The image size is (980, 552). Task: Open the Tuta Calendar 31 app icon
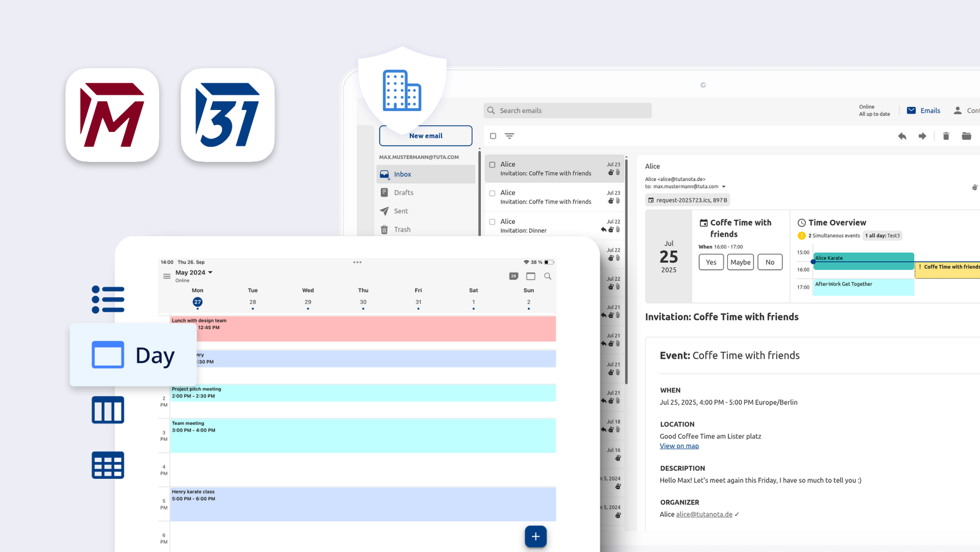pyautogui.click(x=228, y=115)
